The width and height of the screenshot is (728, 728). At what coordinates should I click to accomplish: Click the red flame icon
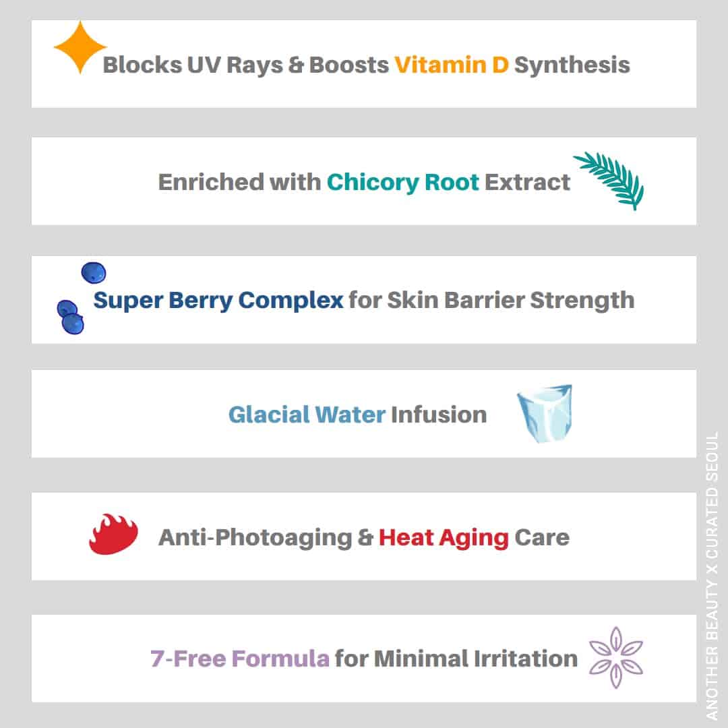tap(113, 534)
